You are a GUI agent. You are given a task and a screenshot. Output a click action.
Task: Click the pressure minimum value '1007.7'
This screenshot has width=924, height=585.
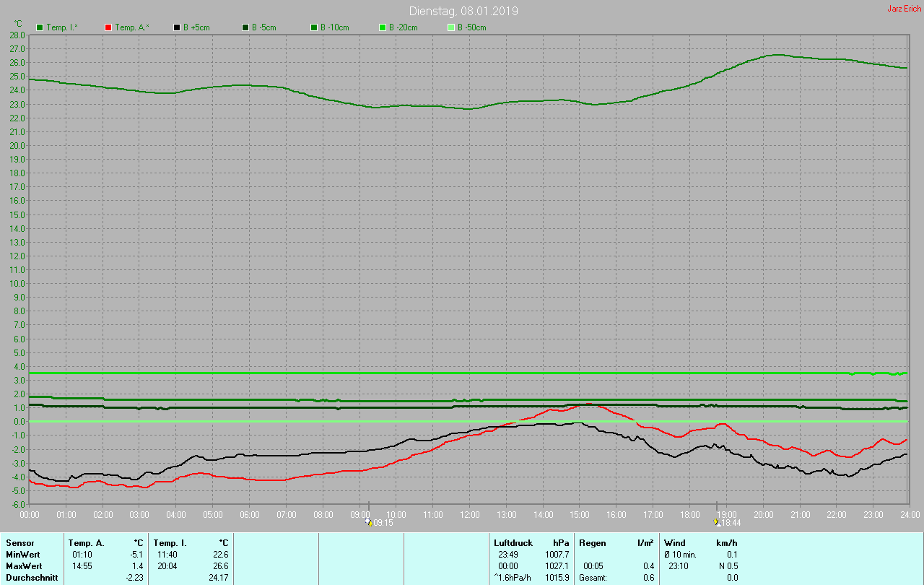pyautogui.click(x=557, y=554)
